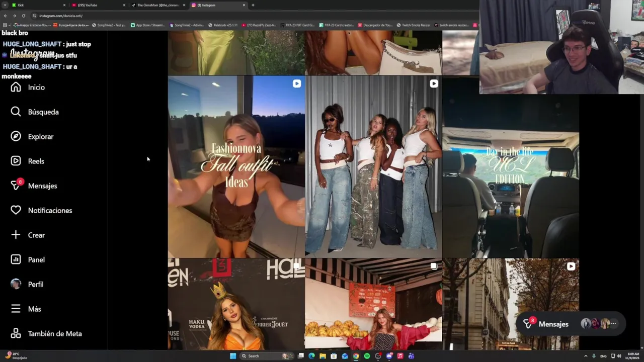This screenshot has height=362, width=644.
Task: Click taskbar clock showing 6:09 AM
Action: click(633, 356)
